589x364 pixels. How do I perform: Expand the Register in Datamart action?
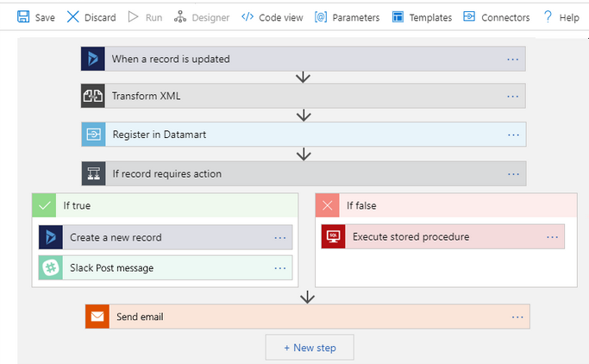point(304,134)
